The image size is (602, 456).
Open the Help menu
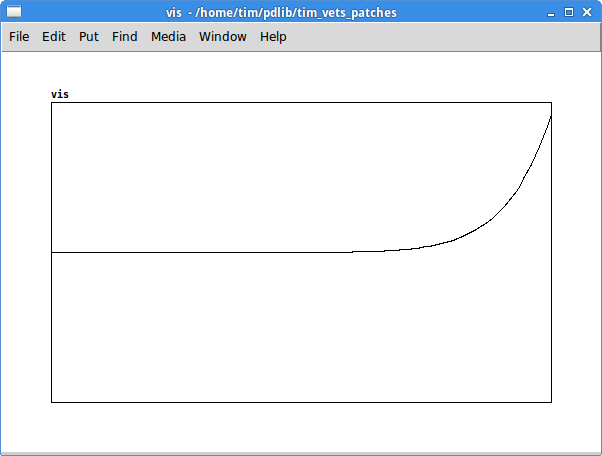coord(273,37)
